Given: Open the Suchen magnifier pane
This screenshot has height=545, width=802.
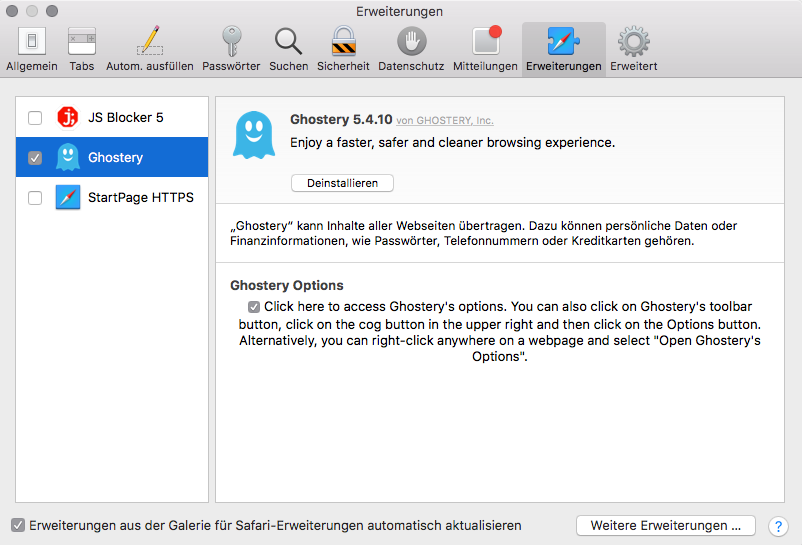Looking at the screenshot, I should click(x=288, y=50).
